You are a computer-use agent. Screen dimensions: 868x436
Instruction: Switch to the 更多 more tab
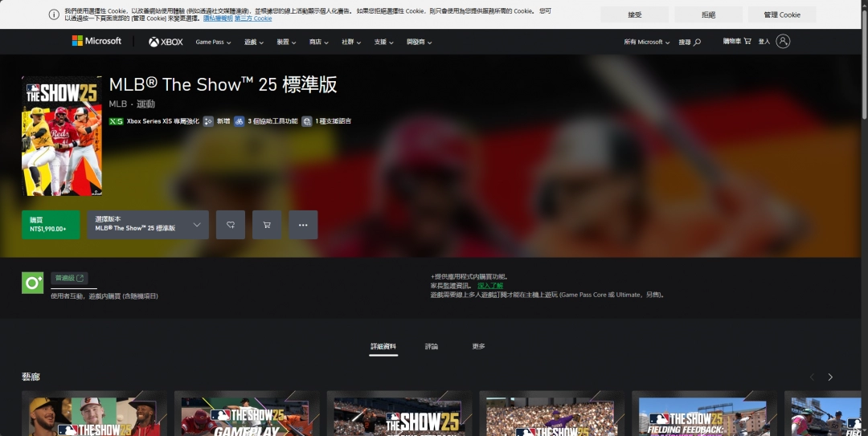tap(478, 346)
